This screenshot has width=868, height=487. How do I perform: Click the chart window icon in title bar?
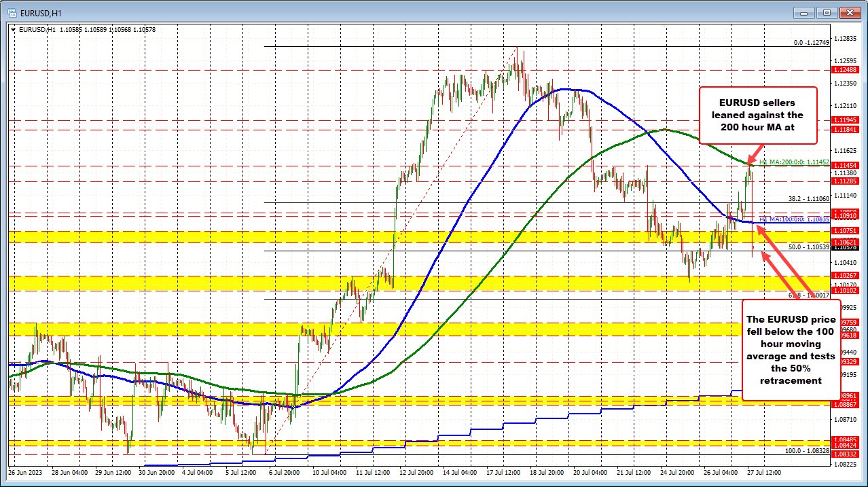(8, 12)
